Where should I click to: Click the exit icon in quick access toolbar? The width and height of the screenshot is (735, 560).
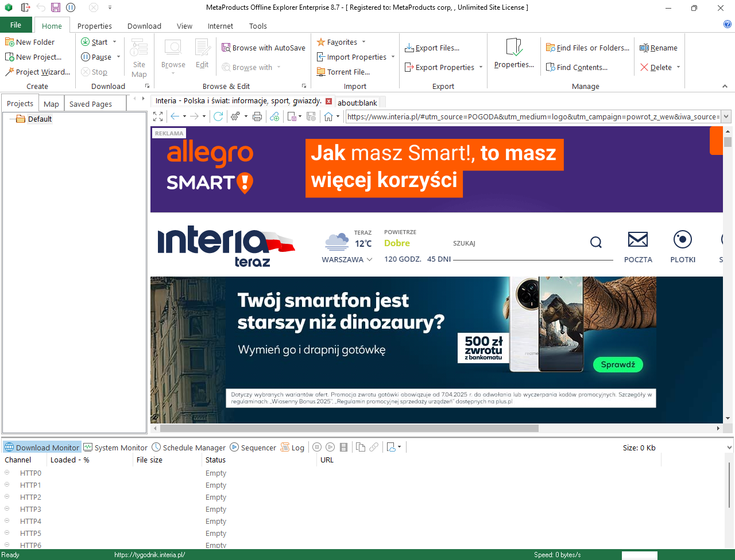coord(25,7)
